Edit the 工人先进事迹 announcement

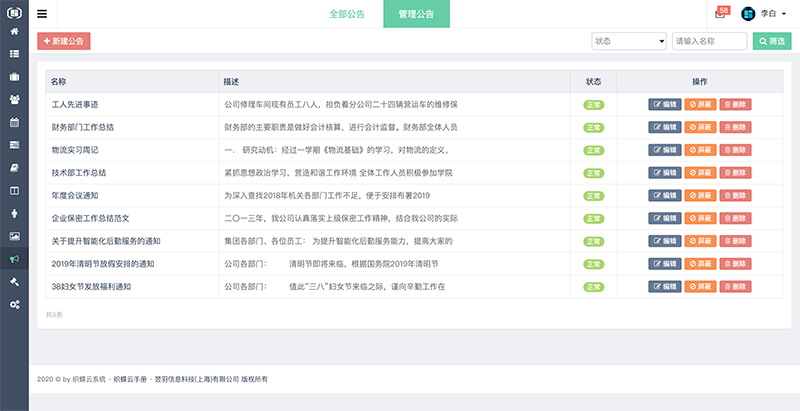(x=665, y=105)
